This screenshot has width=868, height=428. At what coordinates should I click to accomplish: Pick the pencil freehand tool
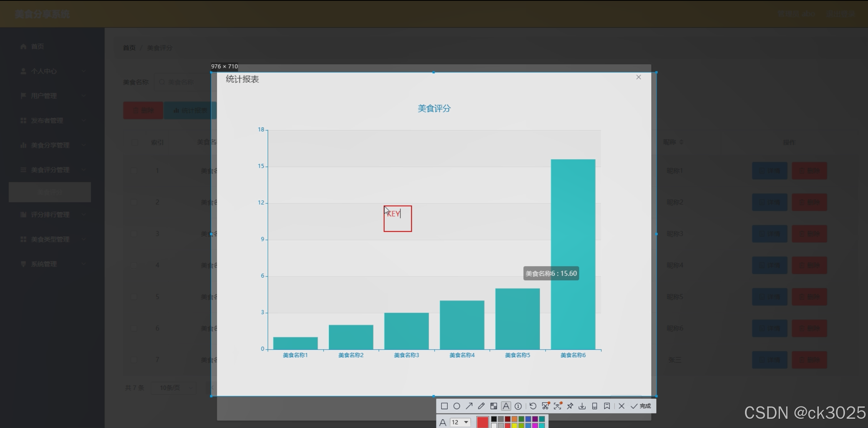pos(481,406)
